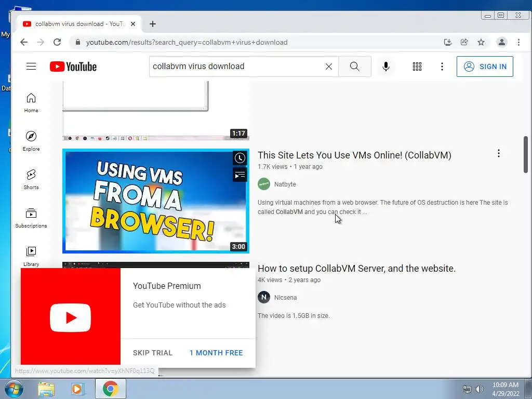Image resolution: width=532 pixels, height=399 pixels.
Task: Open the YouTube apps grid
Action: [417, 66]
